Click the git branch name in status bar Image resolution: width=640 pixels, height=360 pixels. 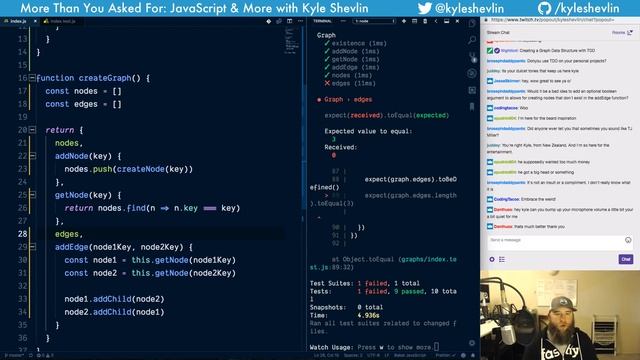pos(15,356)
